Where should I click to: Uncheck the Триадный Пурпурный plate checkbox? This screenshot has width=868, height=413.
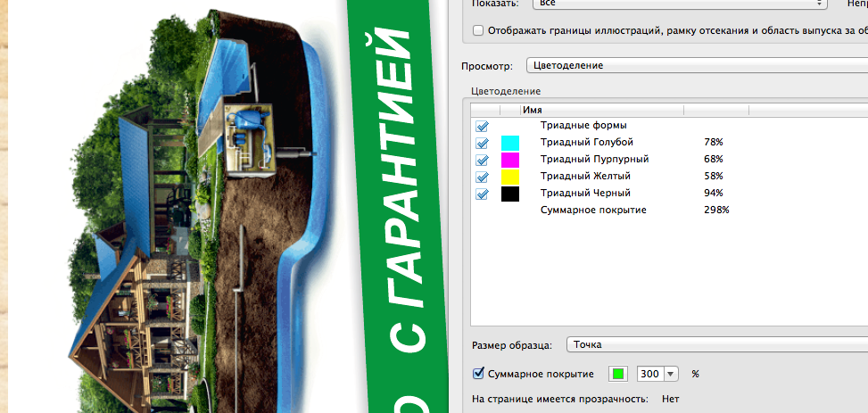[482, 160]
